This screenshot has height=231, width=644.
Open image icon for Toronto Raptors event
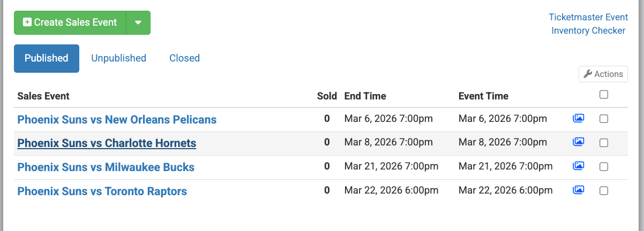tap(578, 190)
